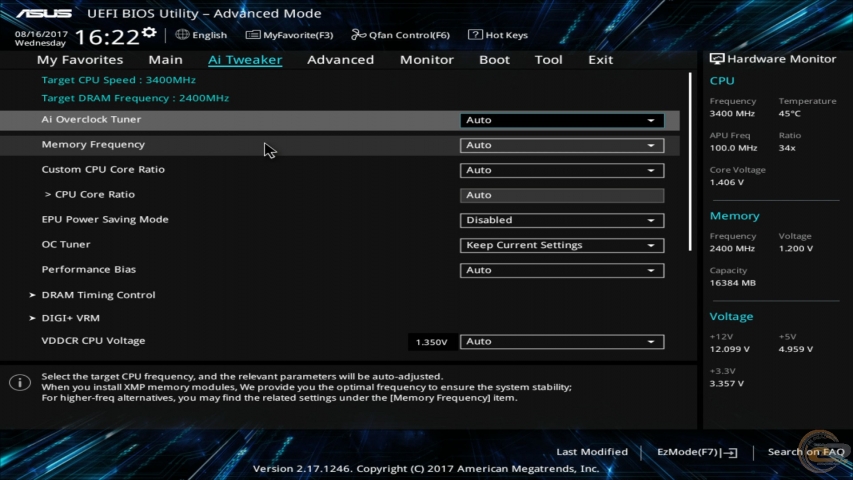Open the EPU Power Saving Mode dropdown
Image resolution: width=853 pixels, height=480 pixels.
pos(562,220)
